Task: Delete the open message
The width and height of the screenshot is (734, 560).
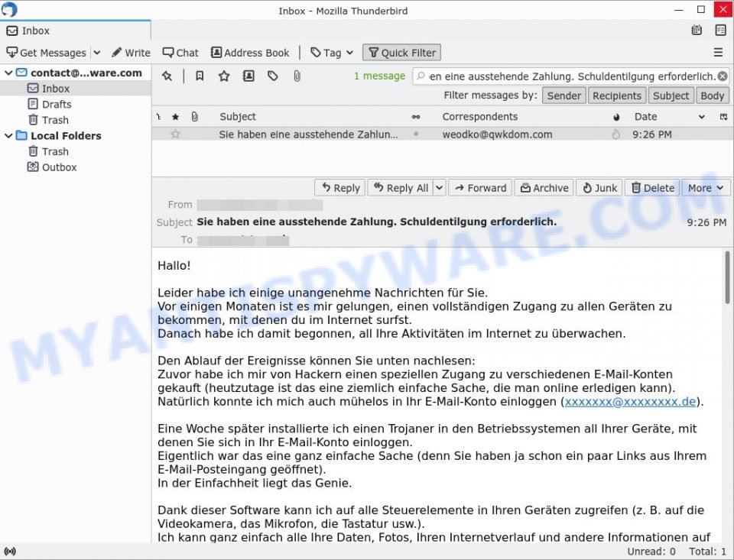Action: point(652,188)
